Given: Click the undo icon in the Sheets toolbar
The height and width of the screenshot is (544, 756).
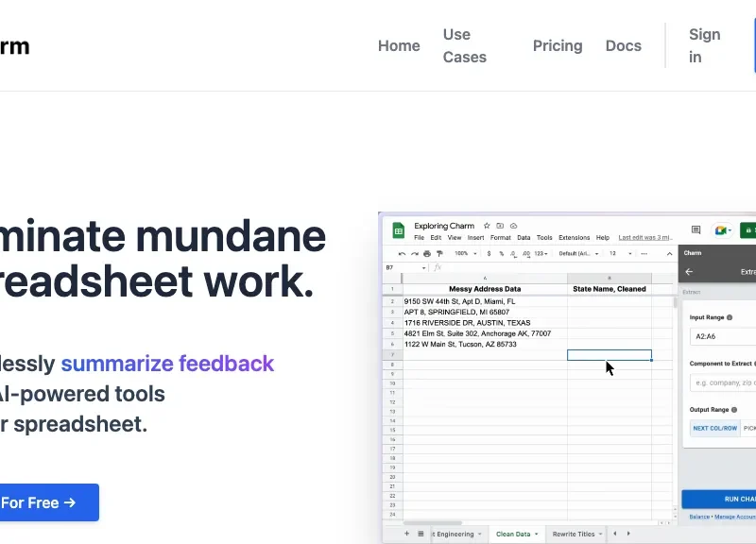Looking at the screenshot, I should point(403,254).
